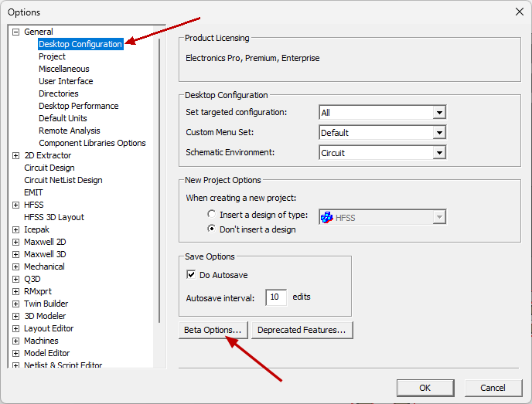Image resolution: width=532 pixels, height=404 pixels.
Task: Expand the HFSS tree node
Action: 15,205
